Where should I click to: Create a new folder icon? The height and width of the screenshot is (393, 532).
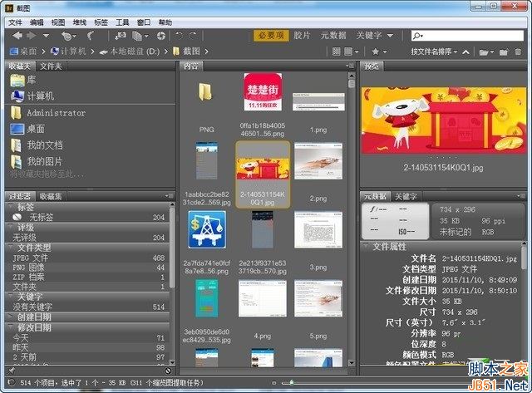point(504,52)
